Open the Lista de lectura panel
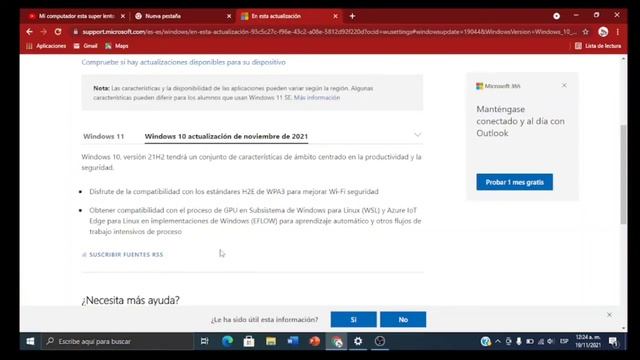Screen dimensions: 640x360 [x=598, y=46]
